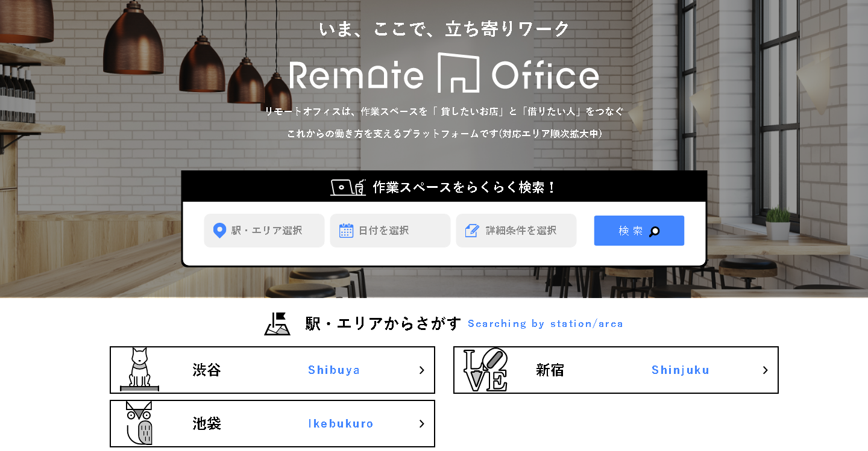
Task: Click the chevron arrow in Shibuya row
Action: point(422,370)
